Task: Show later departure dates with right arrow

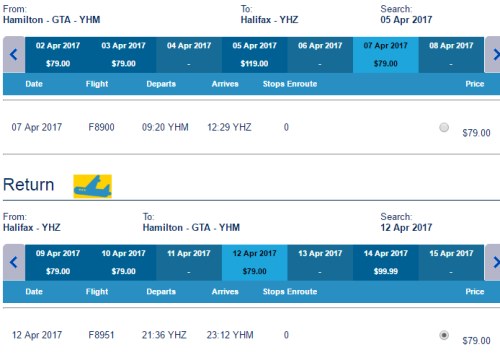Action: (x=493, y=55)
